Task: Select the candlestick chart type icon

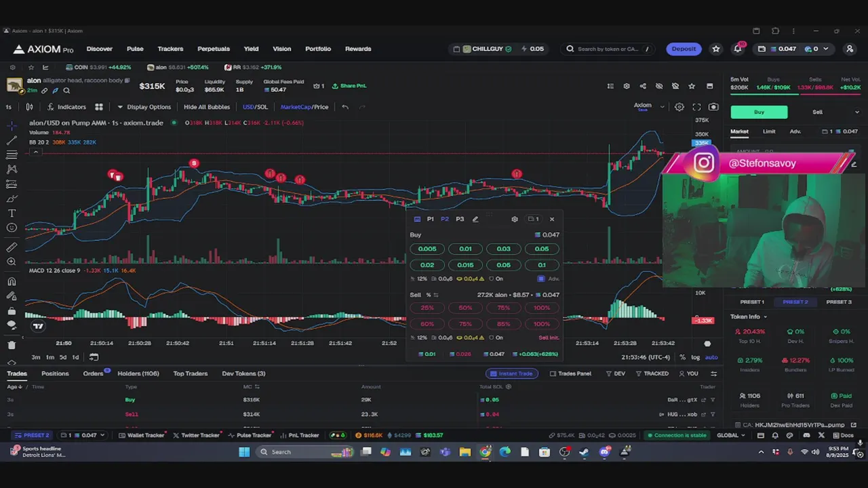Action: point(29,107)
